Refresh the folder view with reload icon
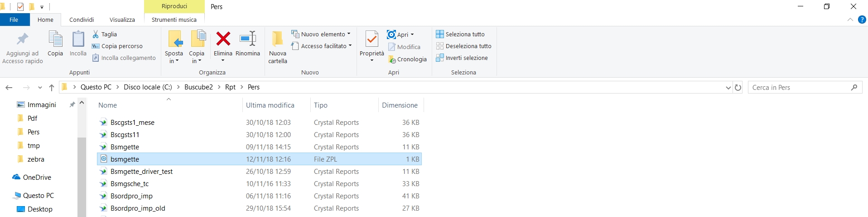The height and width of the screenshot is (217, 868). 738,88
